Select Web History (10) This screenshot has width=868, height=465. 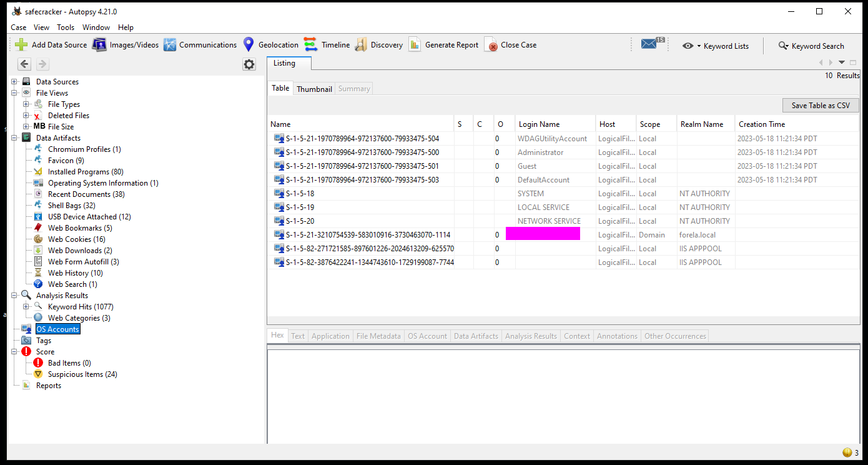76,273
